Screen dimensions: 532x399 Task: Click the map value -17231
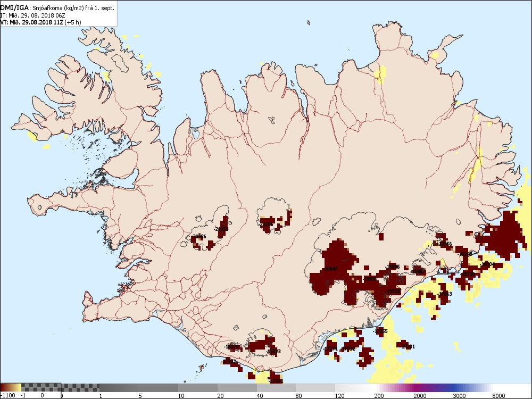coord(408,346)
